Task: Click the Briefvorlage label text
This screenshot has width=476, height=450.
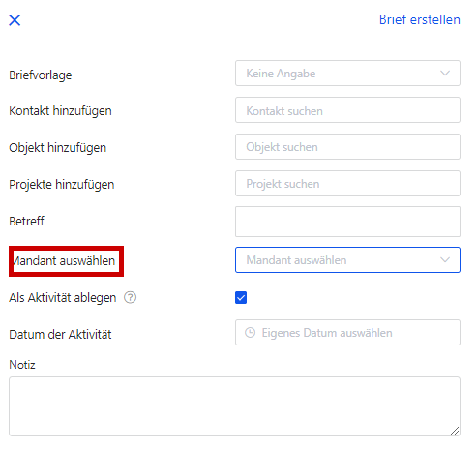Action: pyautogui.click(x=41, y=75)
